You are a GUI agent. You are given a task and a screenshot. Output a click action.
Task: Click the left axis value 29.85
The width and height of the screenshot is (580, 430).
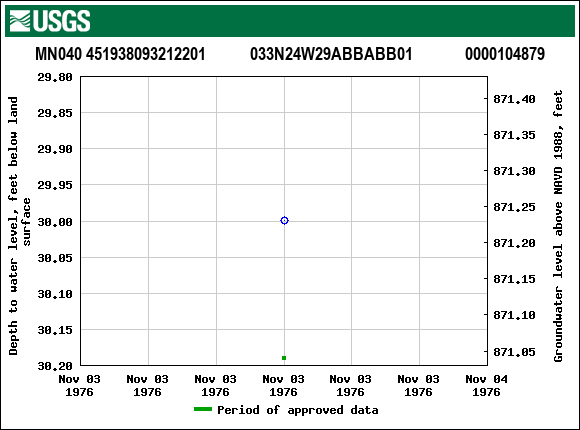55,113
